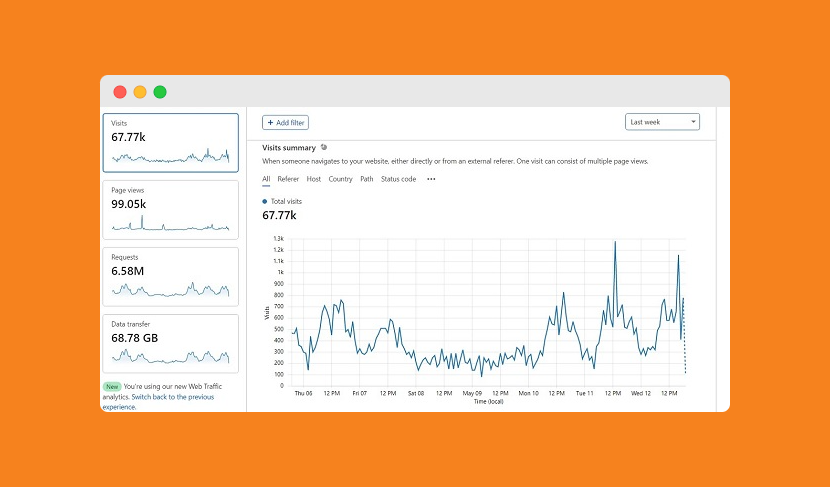Click the May 09 label on chart axis
Screen dimensions: 830x487
click(x=472, y=393)
